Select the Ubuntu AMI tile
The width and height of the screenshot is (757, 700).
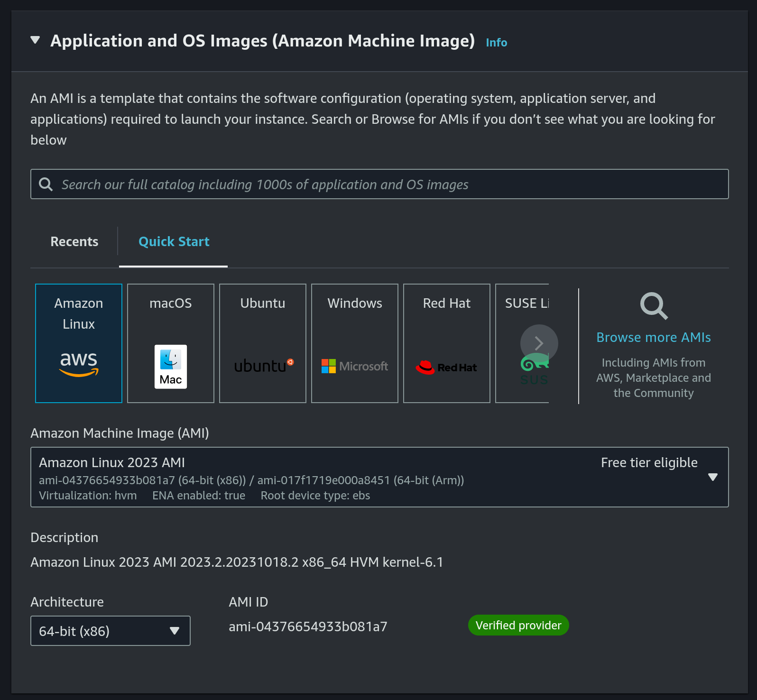(x=263, y=343)
